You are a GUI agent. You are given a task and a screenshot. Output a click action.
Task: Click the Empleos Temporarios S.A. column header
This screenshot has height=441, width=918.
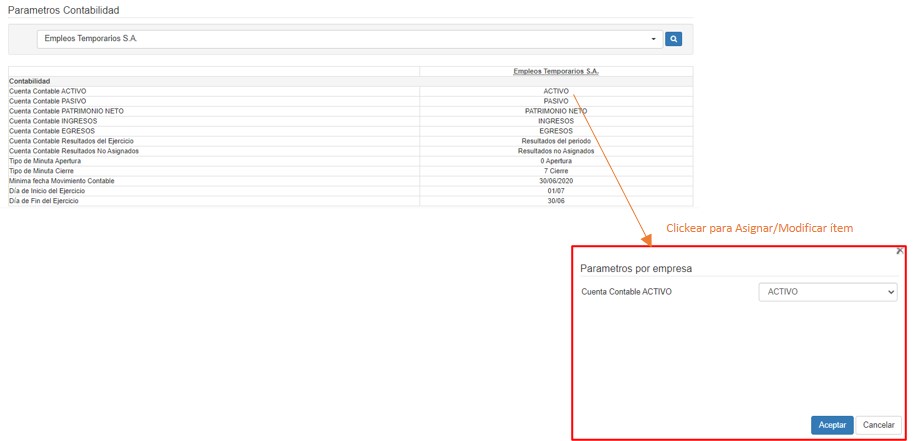556,71
